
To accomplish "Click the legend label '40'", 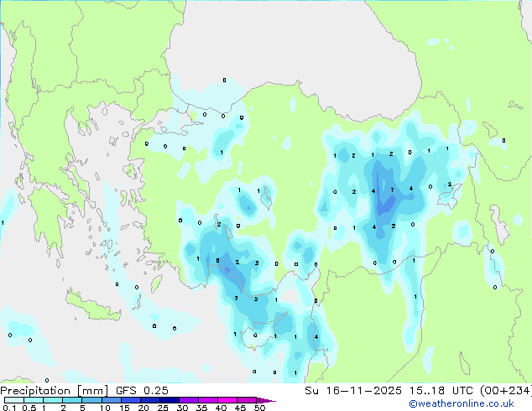I will pyautogui.click(x=221, y=408).
